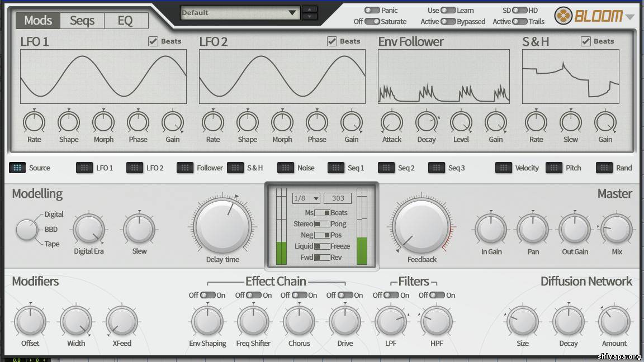The width and height of the screenshot is (644, 362).
Task: Click the LFO 2 modulation source icon
Action: pos(135,168)
